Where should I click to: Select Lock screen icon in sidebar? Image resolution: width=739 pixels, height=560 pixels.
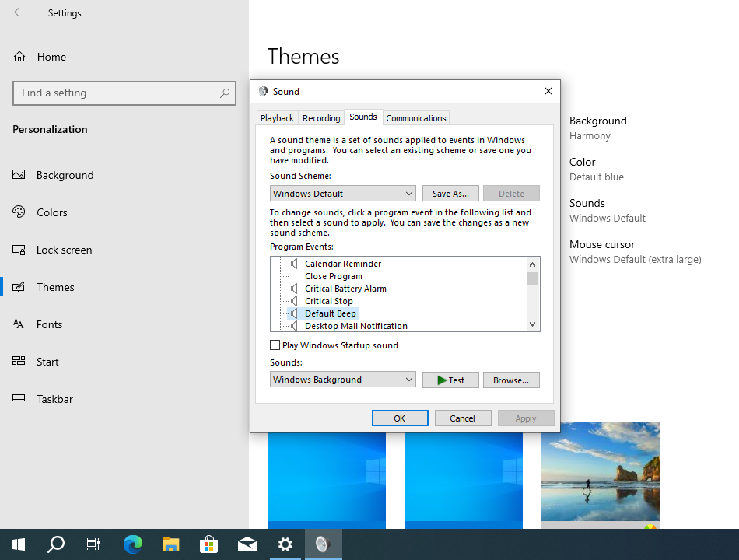(x=19, y=250)
